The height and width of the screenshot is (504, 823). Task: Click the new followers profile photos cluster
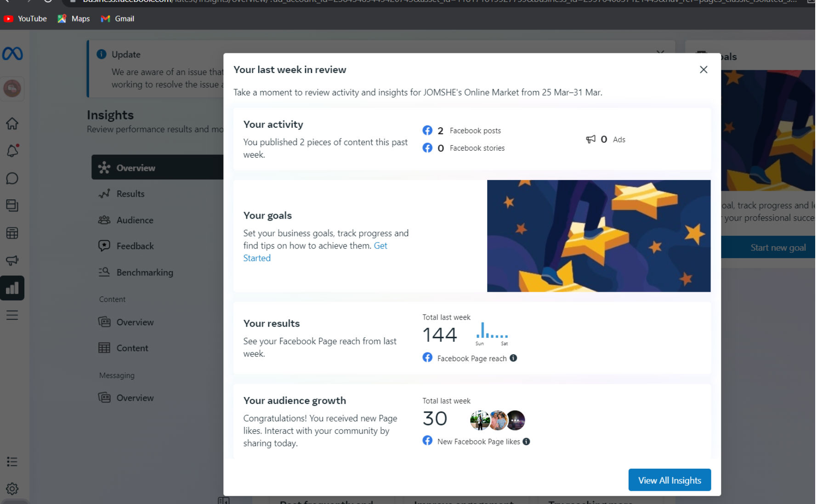[498, 420]
